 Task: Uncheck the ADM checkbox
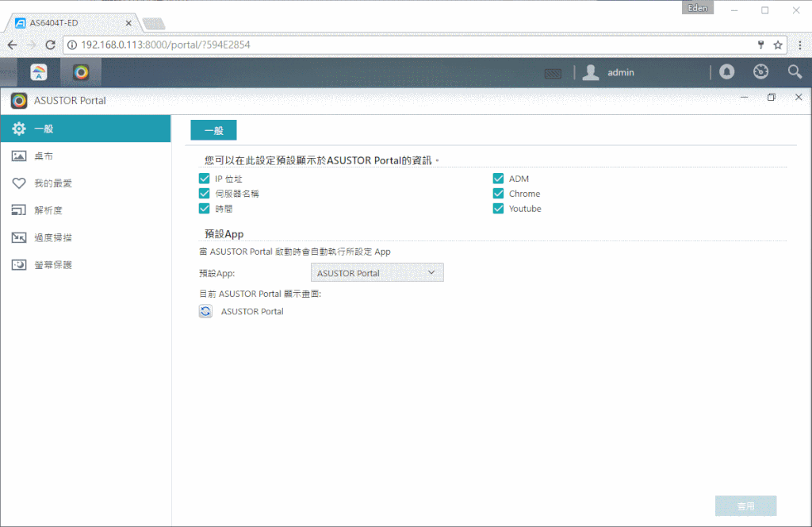click(x=498, y=179)
